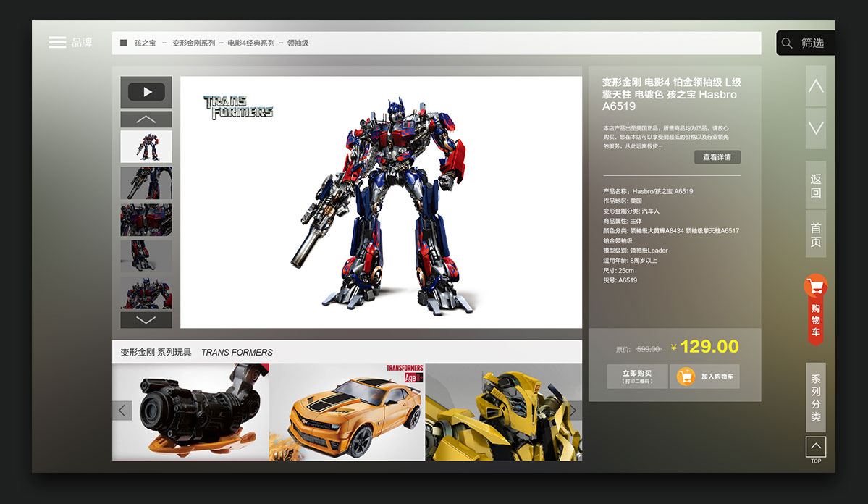The width and height of the screenshot is (868, 504).
Task: Click the 变形金刚 系列玩具 section heading
Action: pos(156,352)
